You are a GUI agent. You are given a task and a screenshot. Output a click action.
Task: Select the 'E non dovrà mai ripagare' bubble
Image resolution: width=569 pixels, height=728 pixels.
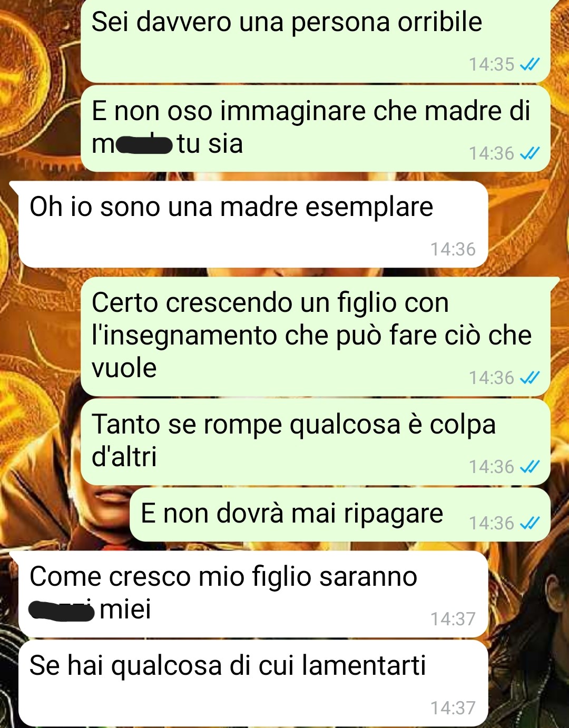[340, 515]
